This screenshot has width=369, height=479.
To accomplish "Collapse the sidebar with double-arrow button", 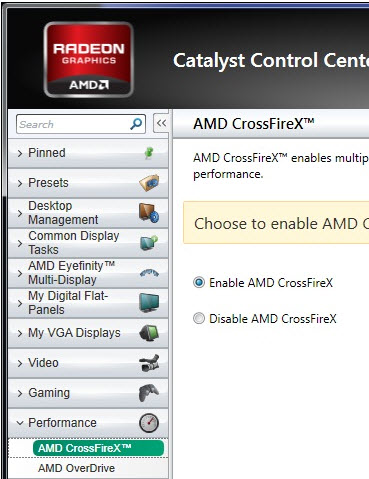I will 161,123.
